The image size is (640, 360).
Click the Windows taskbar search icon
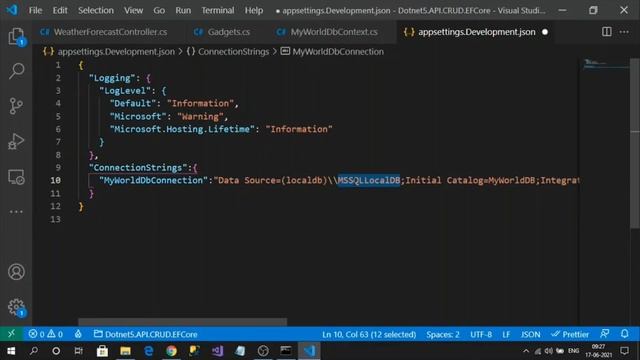tap(34, 351)
